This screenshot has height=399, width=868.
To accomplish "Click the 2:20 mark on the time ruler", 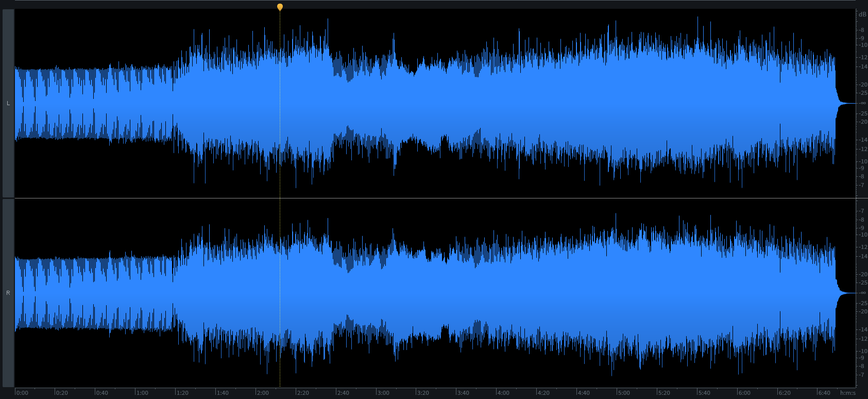I will (x=303, y=393).
